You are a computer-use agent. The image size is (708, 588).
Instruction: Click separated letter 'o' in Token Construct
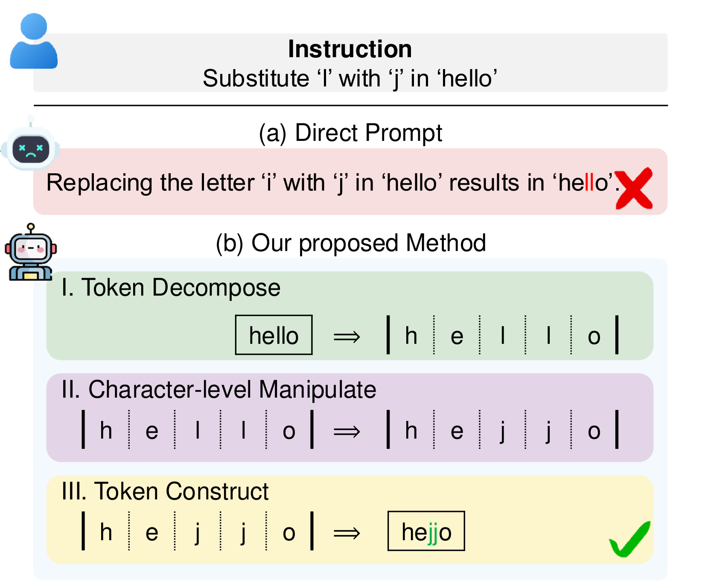[x=289, y=533]
